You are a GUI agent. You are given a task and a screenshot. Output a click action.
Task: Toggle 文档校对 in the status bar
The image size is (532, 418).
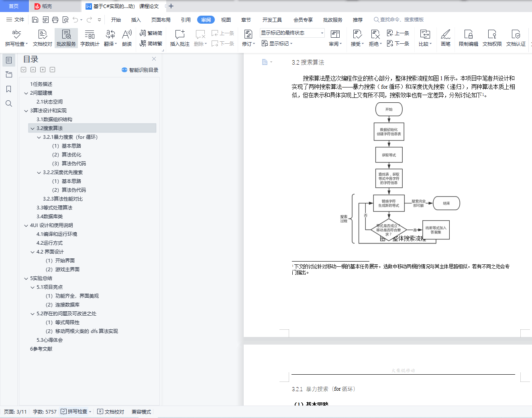[x=111, y=412]
